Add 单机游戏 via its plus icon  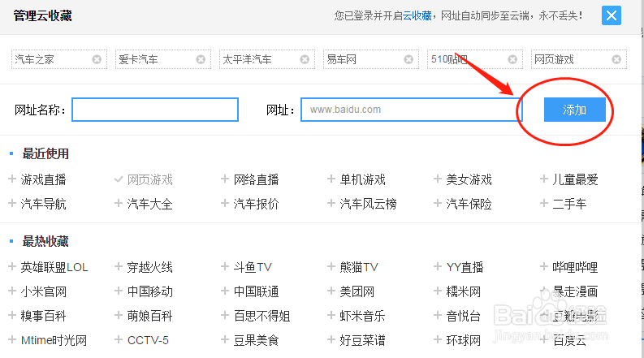tap(331, 179)
